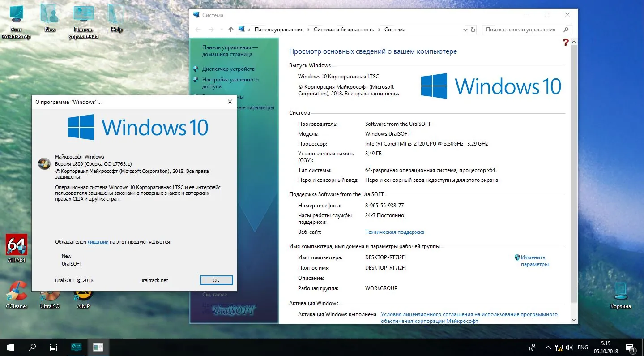Click 'Система' breadcrumb in address bar

click(x=395, y=30)
